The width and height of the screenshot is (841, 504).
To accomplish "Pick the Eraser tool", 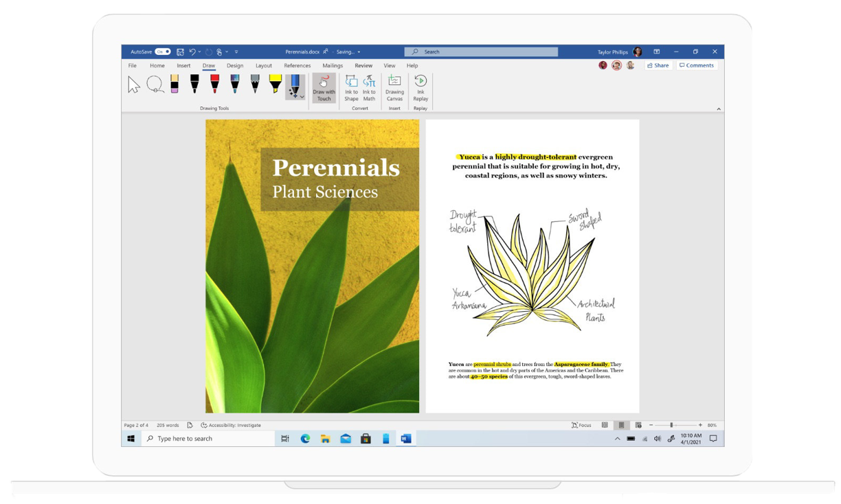I will [x=175, y=84].
